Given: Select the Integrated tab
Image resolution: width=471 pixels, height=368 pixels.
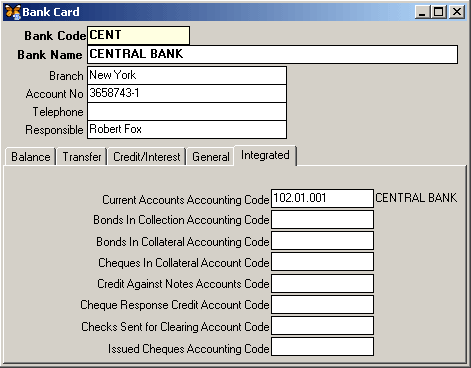Looking at the screenshot, I should (x=265, y=155).
